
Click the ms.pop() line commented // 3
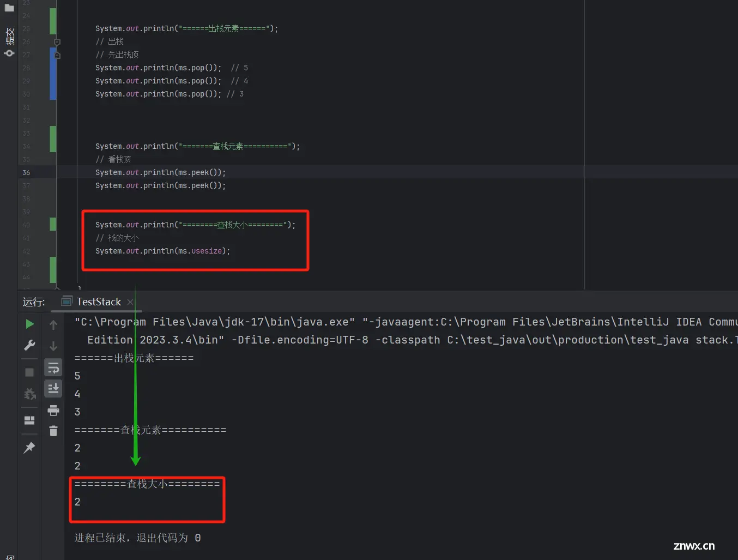170,94
